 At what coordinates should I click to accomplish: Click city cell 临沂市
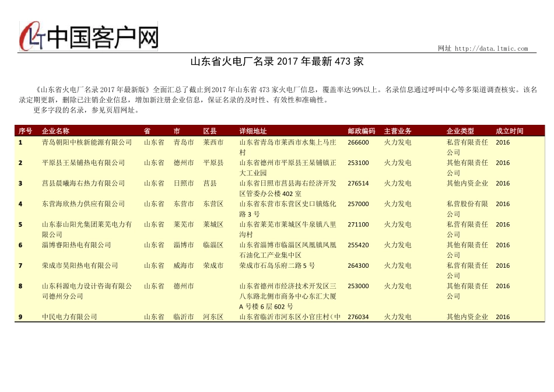184,317
